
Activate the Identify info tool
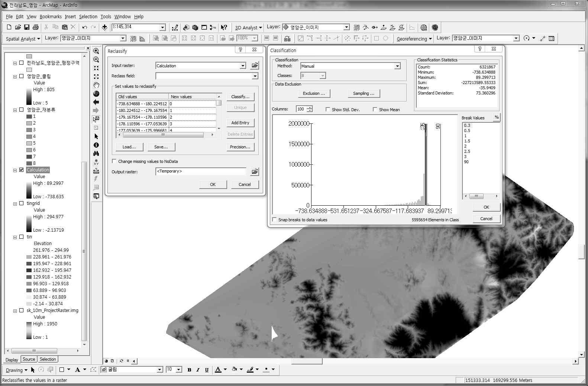96,145
